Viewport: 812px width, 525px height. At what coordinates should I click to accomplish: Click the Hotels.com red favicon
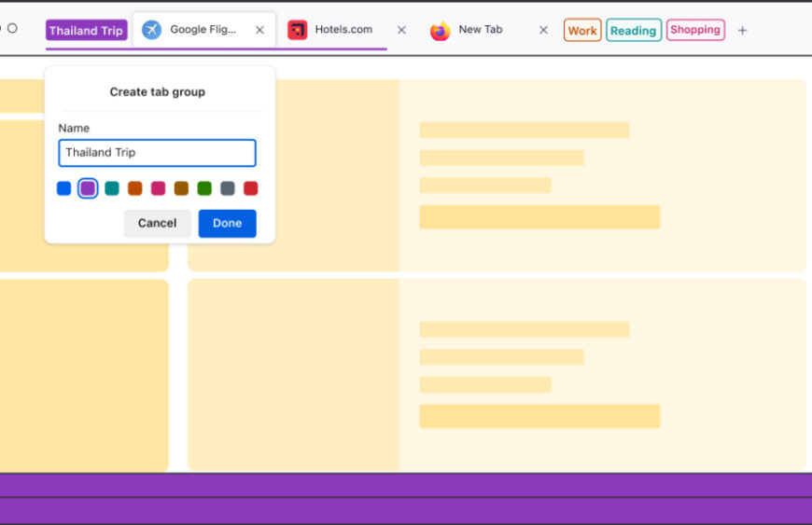click(297, 30)
